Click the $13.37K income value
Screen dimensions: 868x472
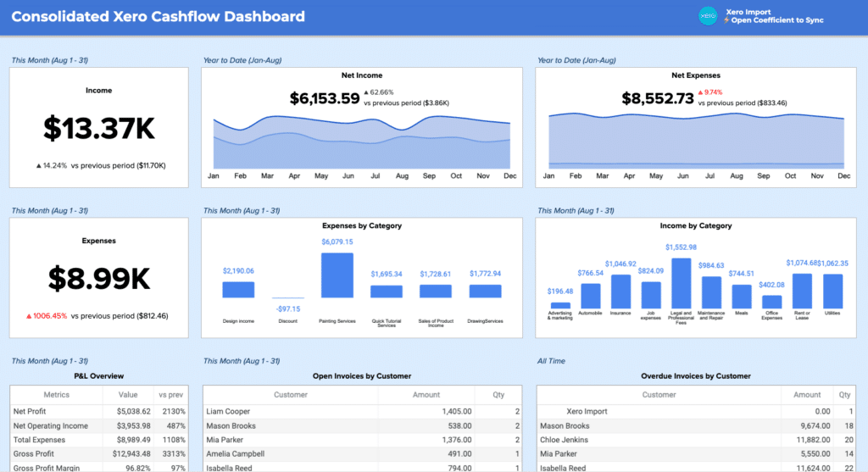tap(99, 128)
